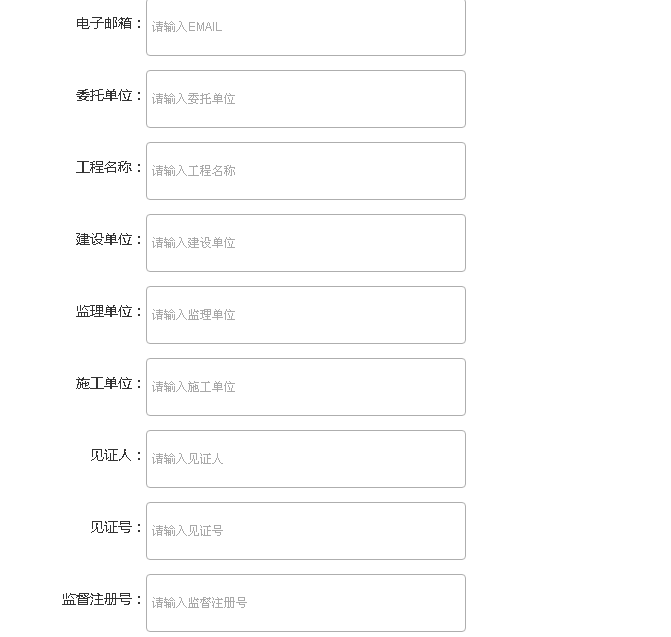This screenshot has height=637, width=671.
Task: Focus the 见证人 input field
Action: coord(305,459)
